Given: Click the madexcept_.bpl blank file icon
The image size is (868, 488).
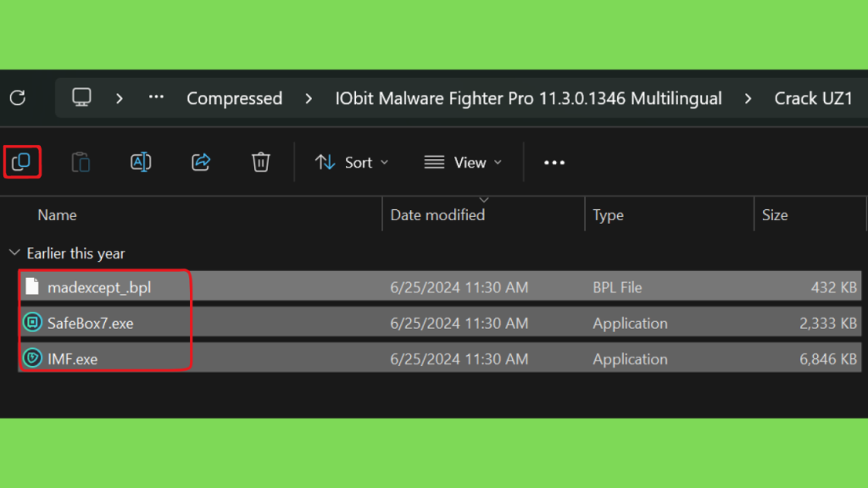Looking at the screenshot, I should point(32,286).
